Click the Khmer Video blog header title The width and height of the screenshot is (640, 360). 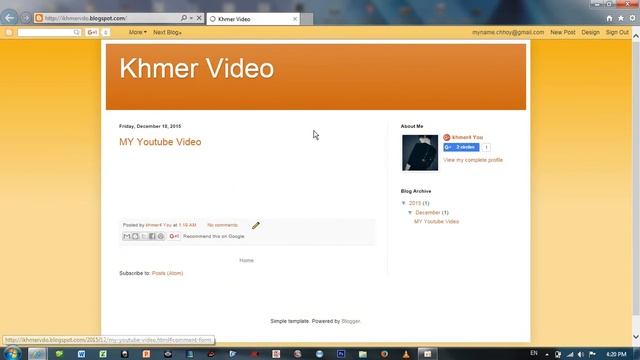point(196,68)
